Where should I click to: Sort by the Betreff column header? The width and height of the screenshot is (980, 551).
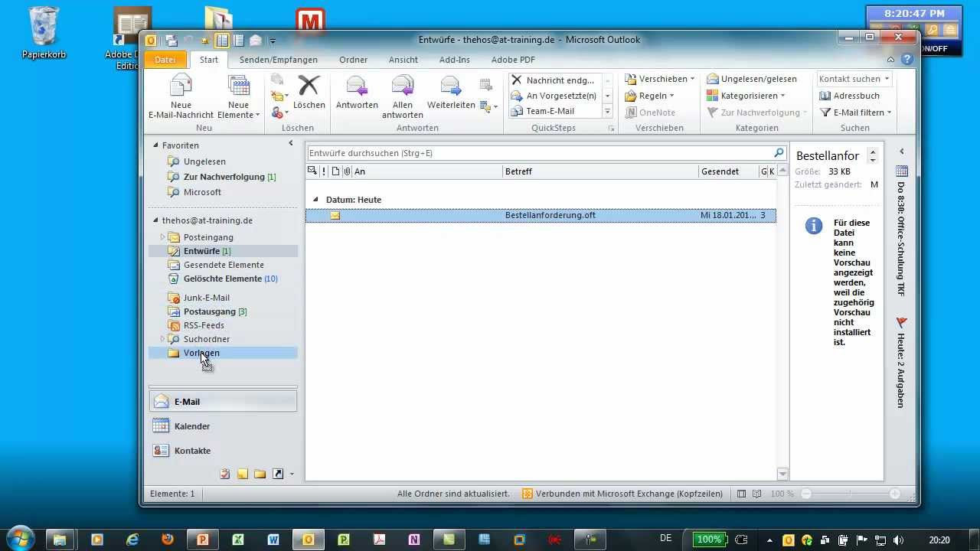[600, 171]
